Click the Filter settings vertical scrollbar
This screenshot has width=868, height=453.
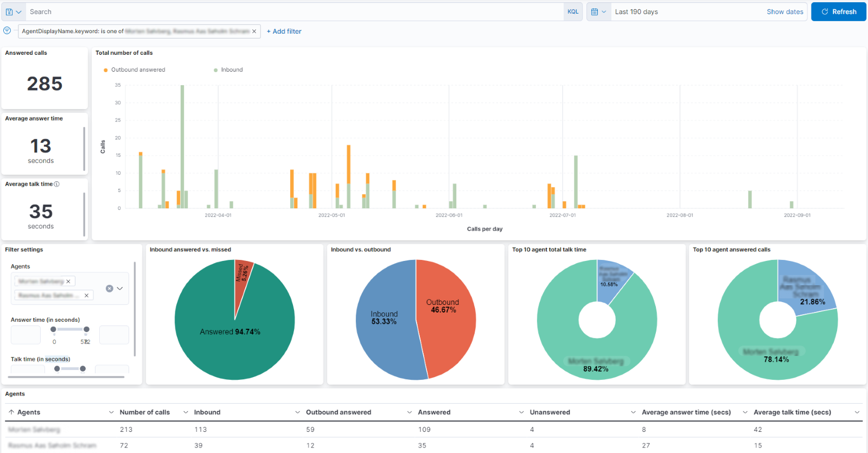[x=135, y=309]
